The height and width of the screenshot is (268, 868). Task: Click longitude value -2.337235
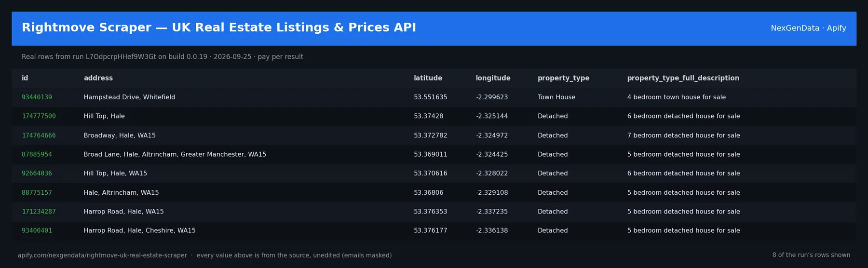(x=492, y=212)
